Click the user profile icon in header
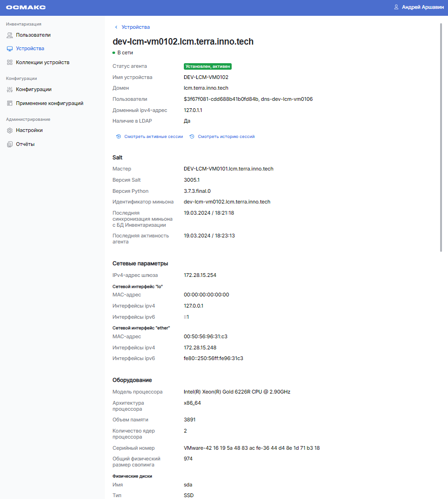The height and width of the screenshot is (499, 448). coord(396,7)
